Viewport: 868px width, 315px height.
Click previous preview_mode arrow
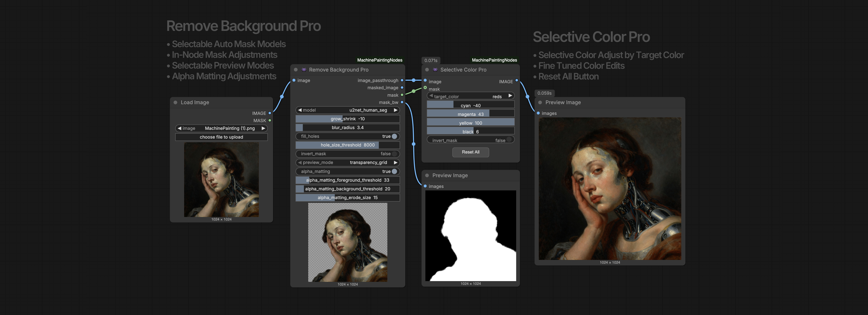tap(299, 162)
